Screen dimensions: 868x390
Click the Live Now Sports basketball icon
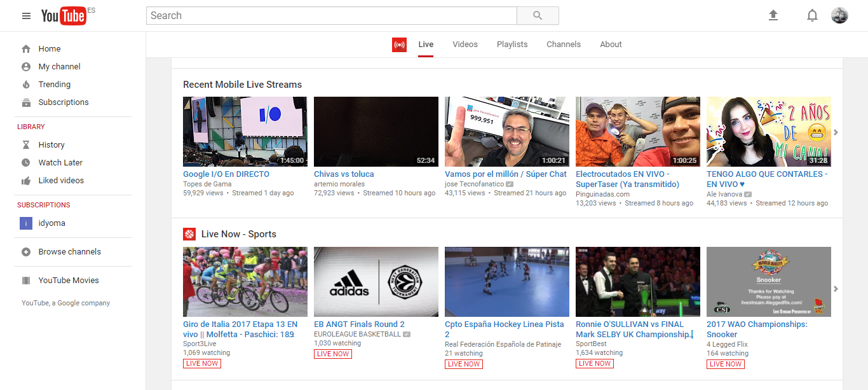coord(189,234)
